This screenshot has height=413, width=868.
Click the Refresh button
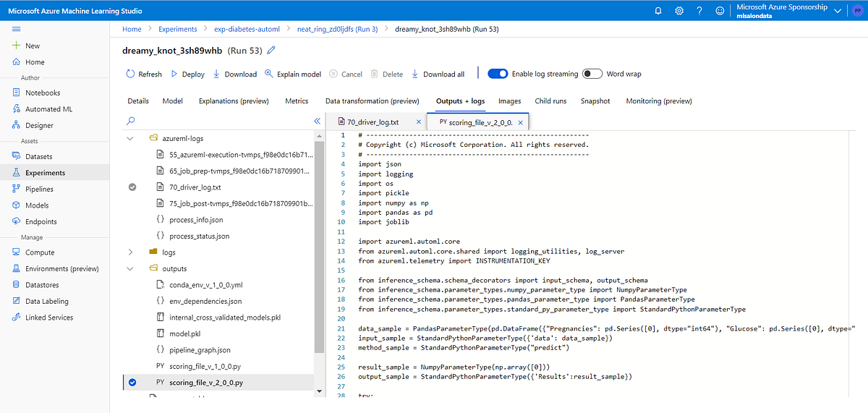click(144, 74)
